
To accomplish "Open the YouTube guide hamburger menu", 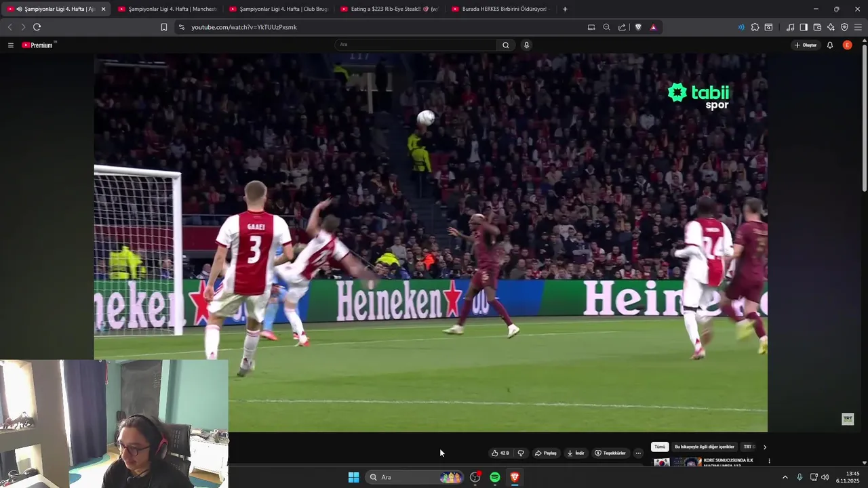I will click(x=10, y=45).
